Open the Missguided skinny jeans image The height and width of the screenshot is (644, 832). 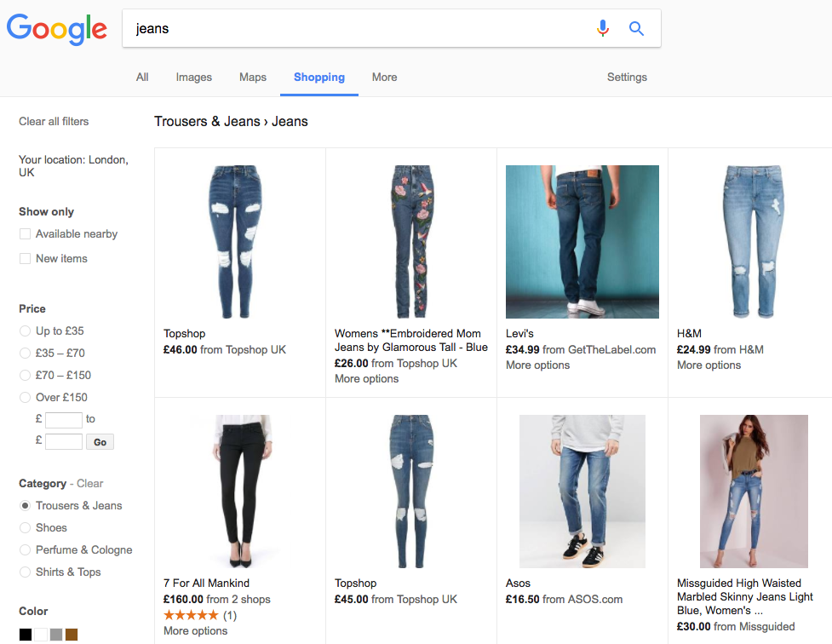coord(754,492)
